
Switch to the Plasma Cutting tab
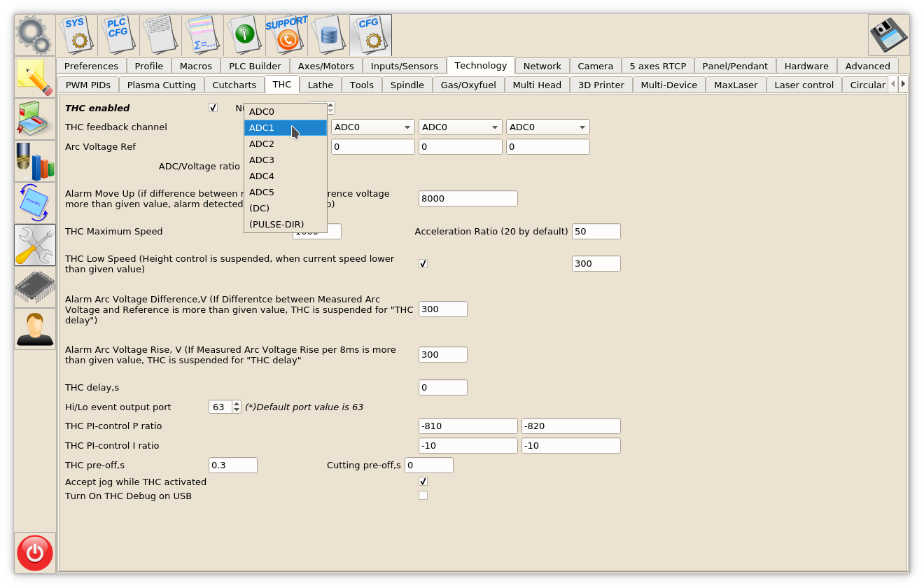pos(161,85)
